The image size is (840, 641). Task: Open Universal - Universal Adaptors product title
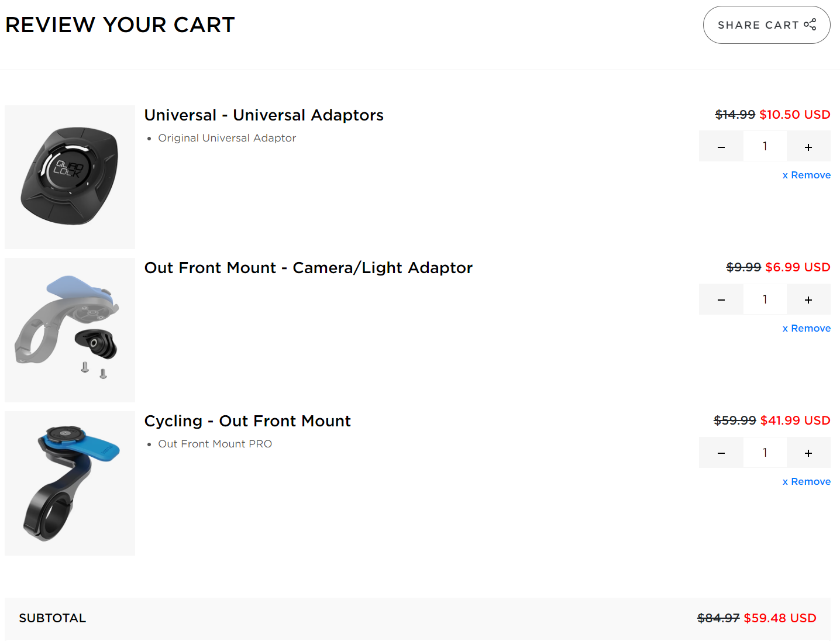tap(264, 115)
